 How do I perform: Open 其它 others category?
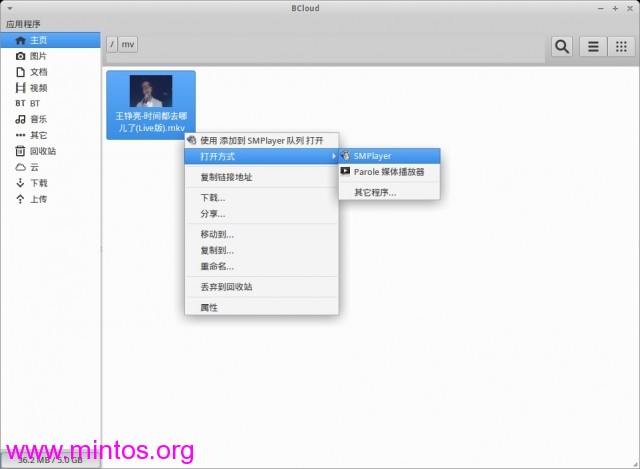click(x=51, y=135)
